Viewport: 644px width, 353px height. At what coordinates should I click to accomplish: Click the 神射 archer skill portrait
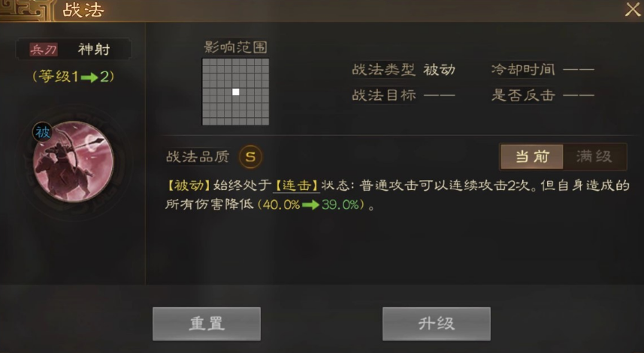(74, 161)
